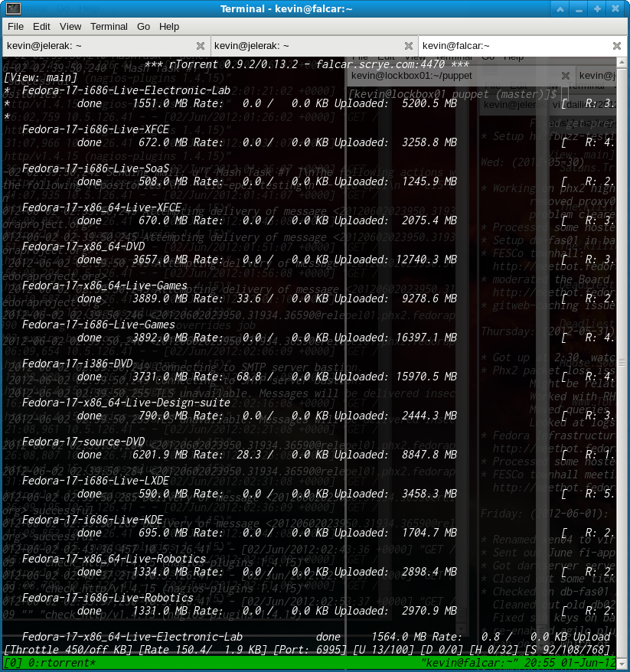
Task: Select torrent Fedora-17-x86_64-Live-Games
Action: (x=105, y=285)
